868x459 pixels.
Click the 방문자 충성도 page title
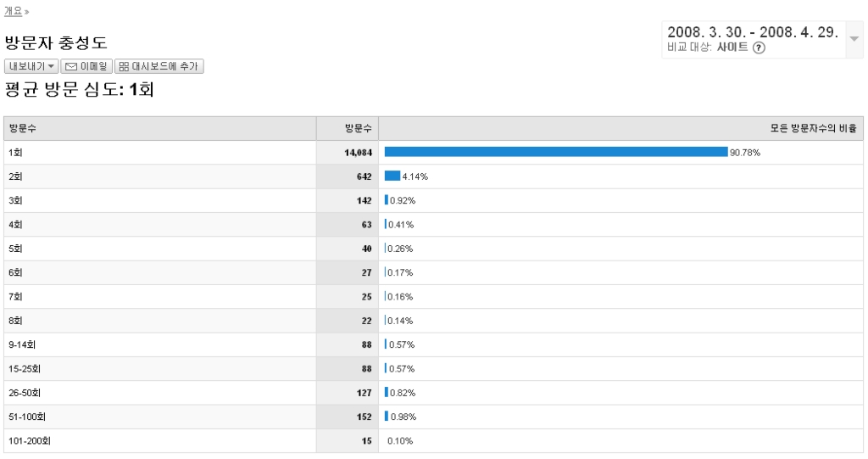coord(56,43)
